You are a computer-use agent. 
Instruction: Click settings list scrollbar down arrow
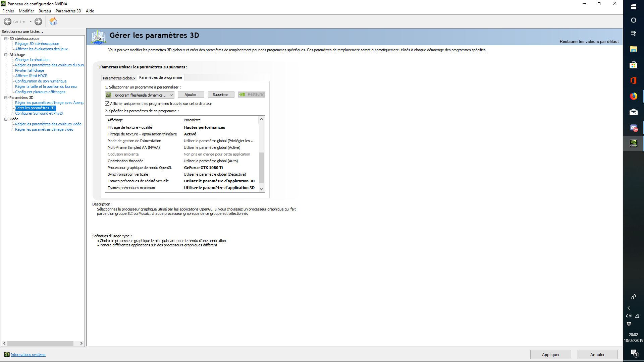(261, 189)
